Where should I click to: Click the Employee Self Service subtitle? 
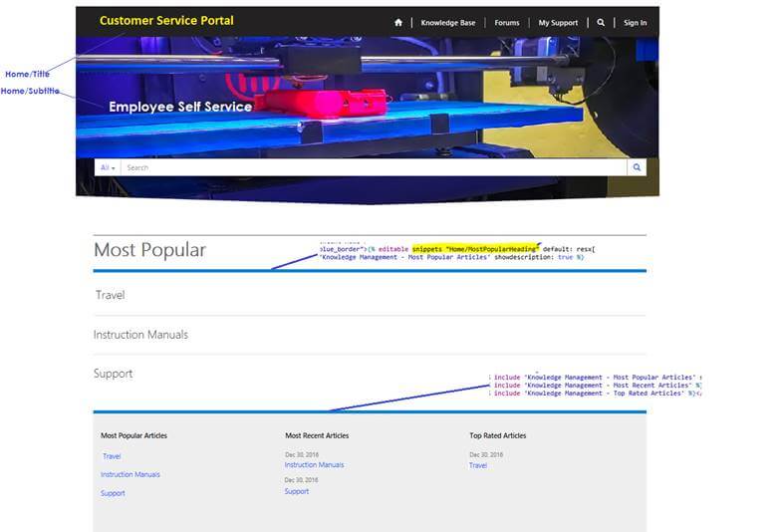(180, 107)
